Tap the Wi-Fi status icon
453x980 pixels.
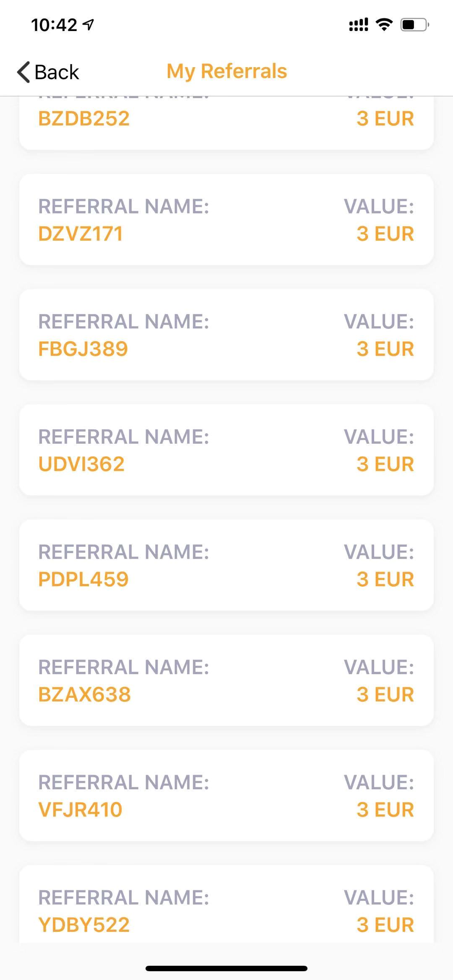(x=384, y=25)
